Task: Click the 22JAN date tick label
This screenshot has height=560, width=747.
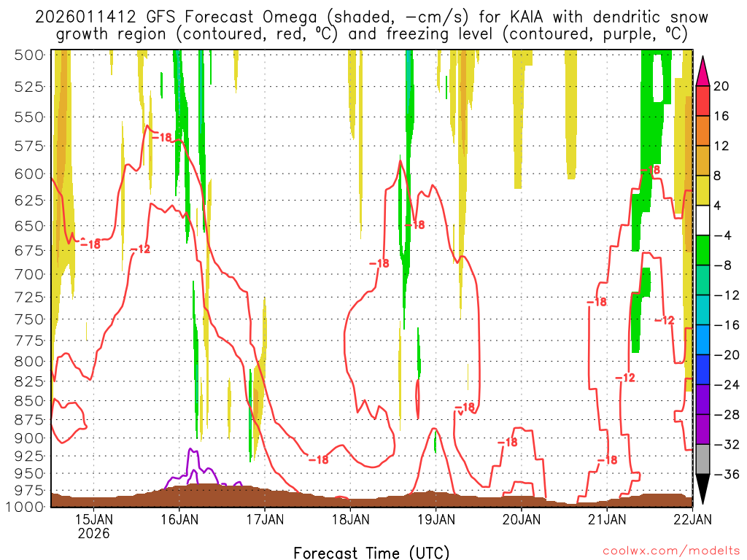Action: pos(692,519)
